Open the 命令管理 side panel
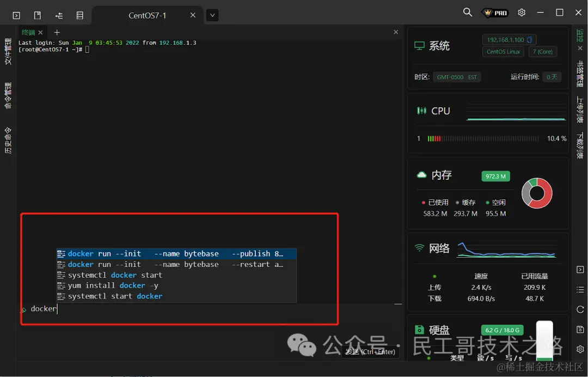Screen dimensions: 588x377 [8, 96]
